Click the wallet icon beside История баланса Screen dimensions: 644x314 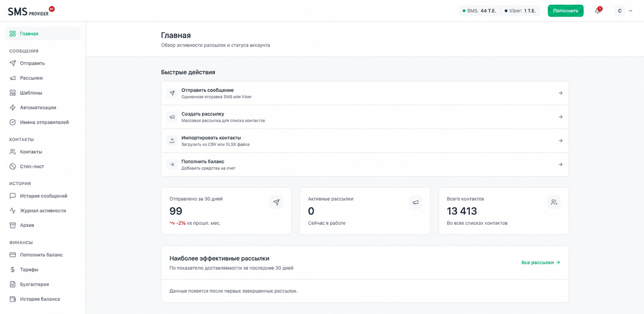(x=13, y=299)
